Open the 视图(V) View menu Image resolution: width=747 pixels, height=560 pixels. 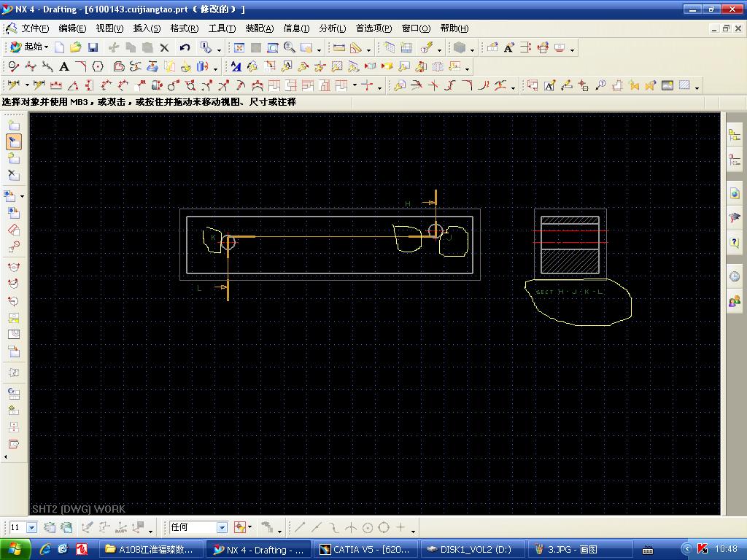(109, 28)
